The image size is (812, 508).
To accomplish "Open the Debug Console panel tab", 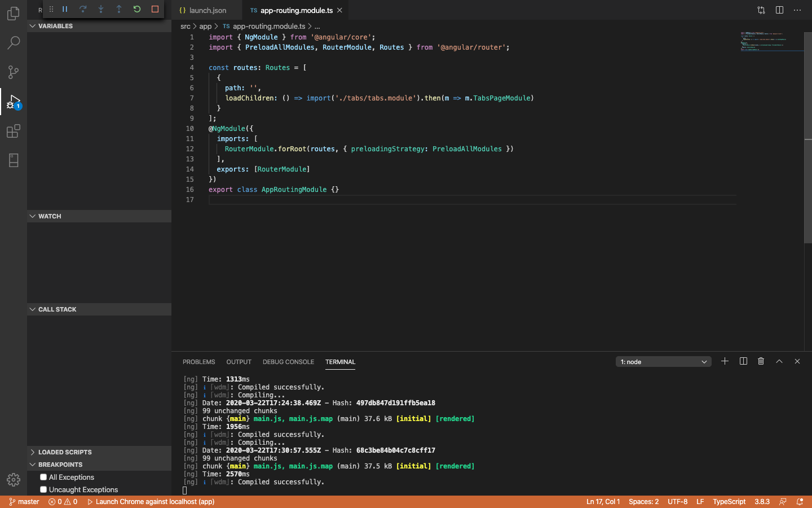I will tap(288, 362).
